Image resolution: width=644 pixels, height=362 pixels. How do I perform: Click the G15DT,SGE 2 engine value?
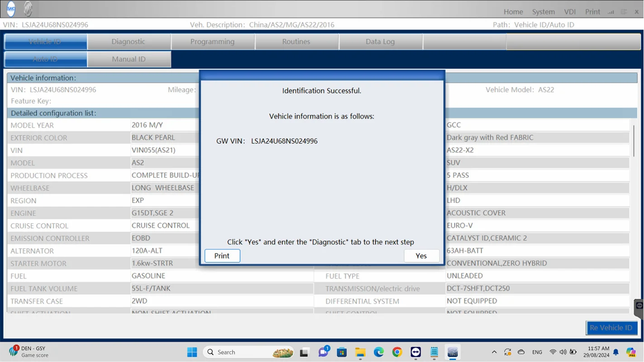click(x=153, y=213)
